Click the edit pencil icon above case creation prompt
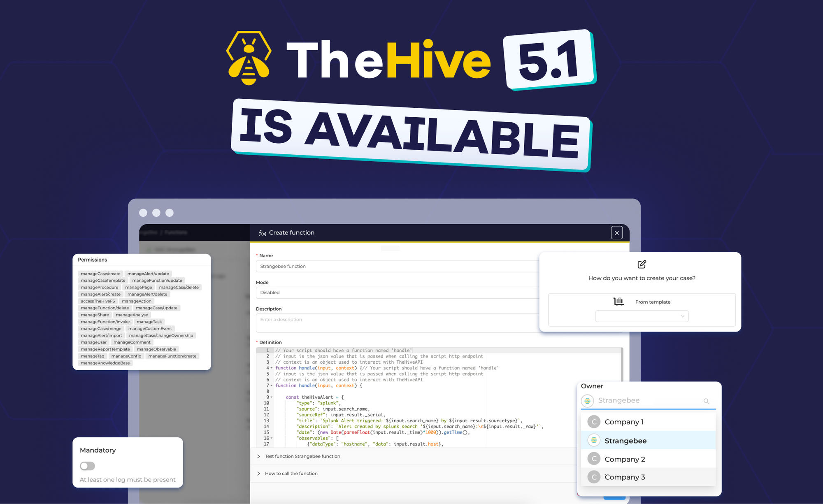 (642, 264)
